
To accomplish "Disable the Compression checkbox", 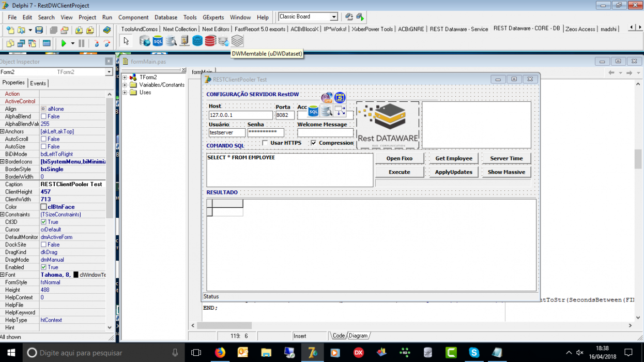I will click(x=313, y=143).
